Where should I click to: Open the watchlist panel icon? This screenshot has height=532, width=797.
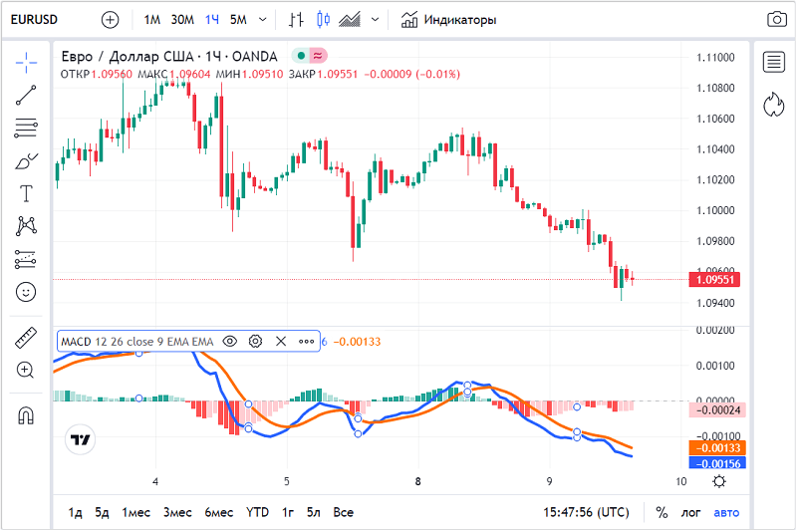pos(774,62)
